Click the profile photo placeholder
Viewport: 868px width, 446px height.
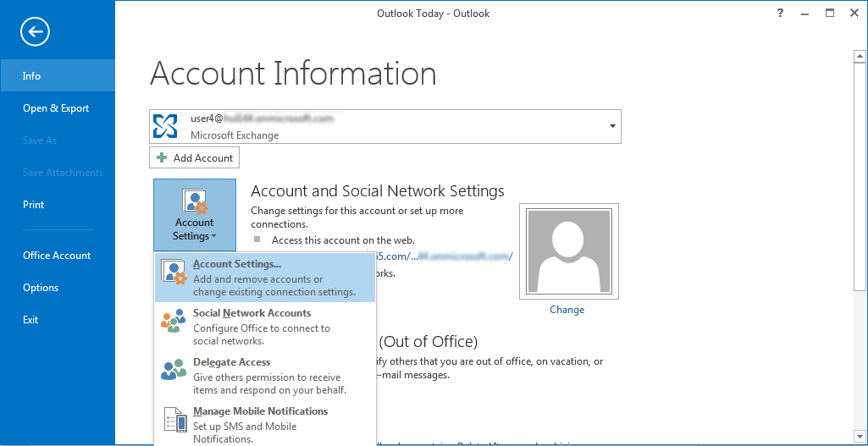568,251
